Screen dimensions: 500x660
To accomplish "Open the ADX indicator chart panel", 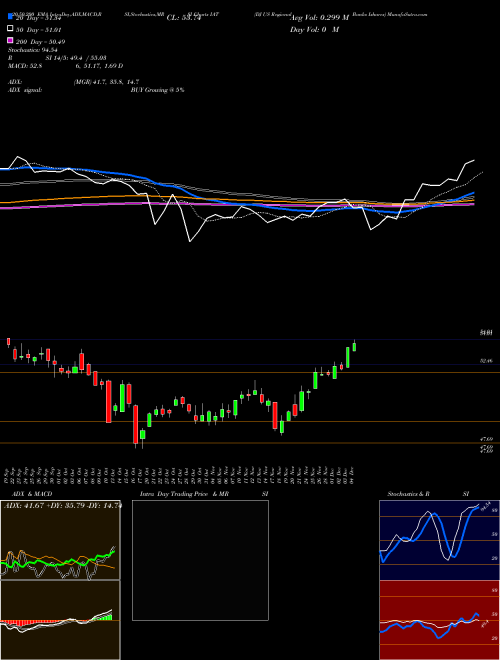I will point(60,540).
